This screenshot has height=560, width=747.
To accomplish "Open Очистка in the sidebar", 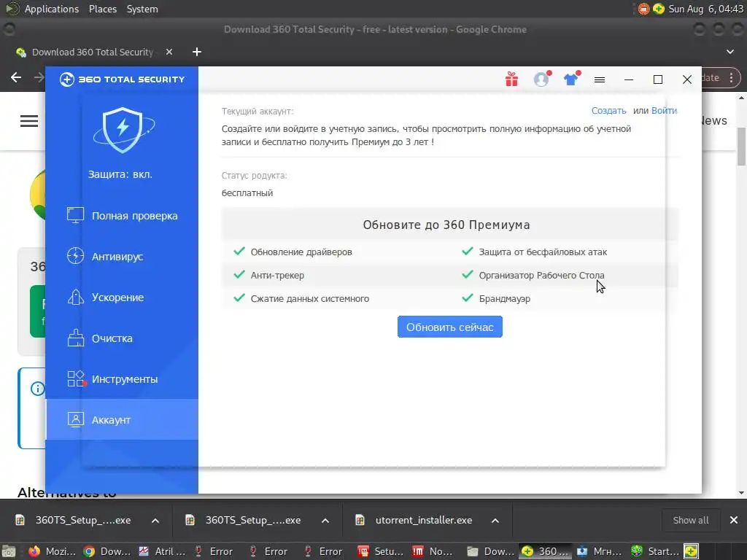I will tap(122, 338).
